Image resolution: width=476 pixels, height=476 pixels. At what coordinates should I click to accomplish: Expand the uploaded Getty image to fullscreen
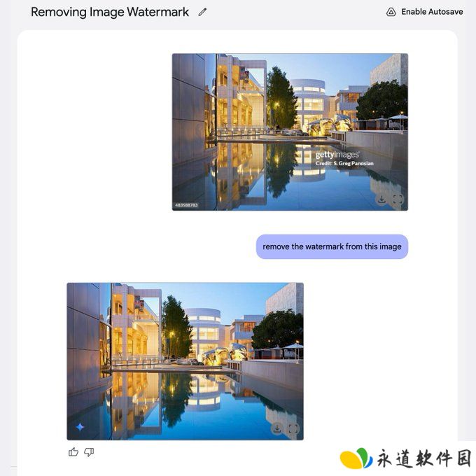click(x=398, y=199)
